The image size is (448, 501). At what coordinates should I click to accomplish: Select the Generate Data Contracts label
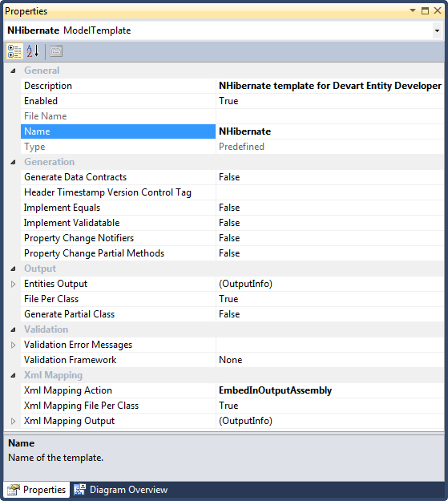tap(75, 177)
